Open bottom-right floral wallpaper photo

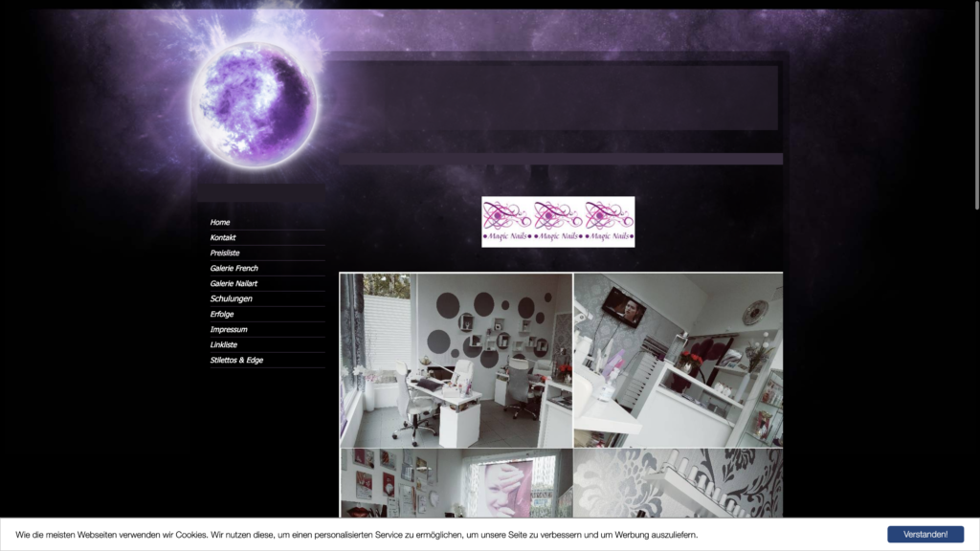tap(678, 483)
